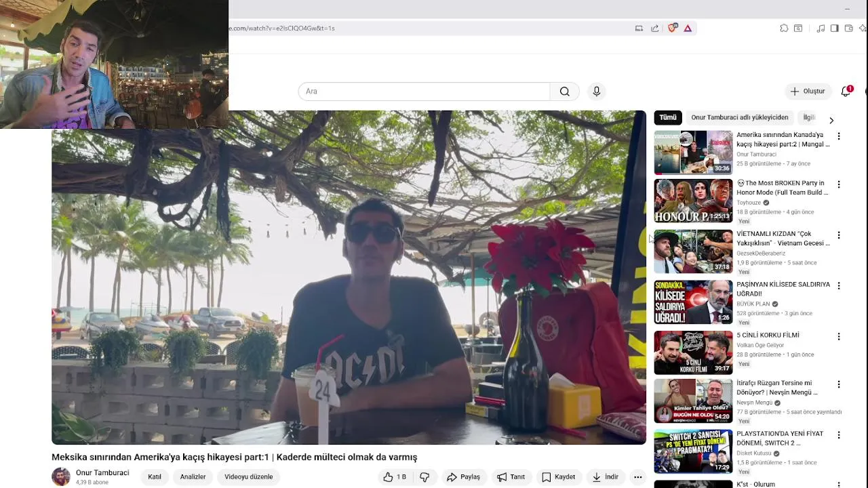The width and height of the screenshot is (868, 488).
Task: Click Onur Tamburaci channel name below video
Action: (102, 473)
